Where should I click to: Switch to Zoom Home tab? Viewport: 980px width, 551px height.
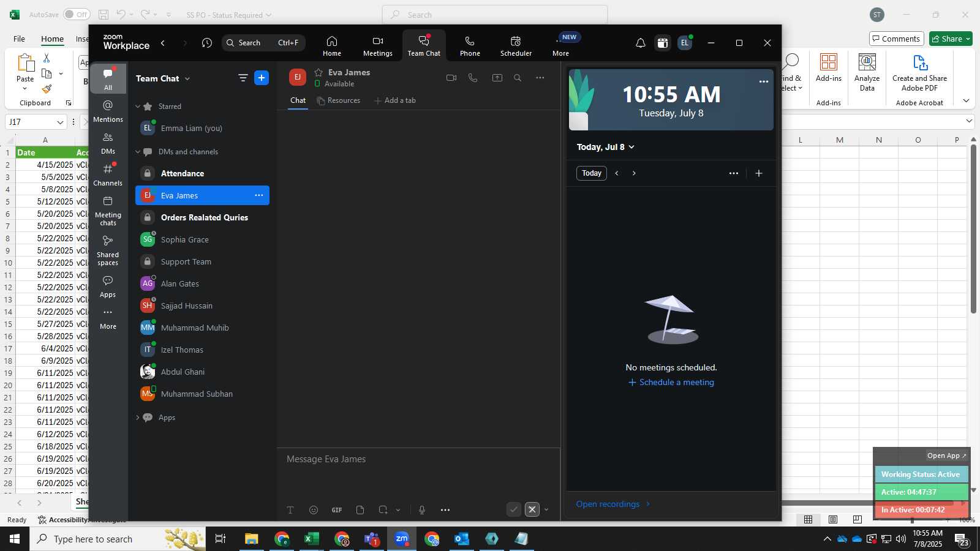[332, 46]
